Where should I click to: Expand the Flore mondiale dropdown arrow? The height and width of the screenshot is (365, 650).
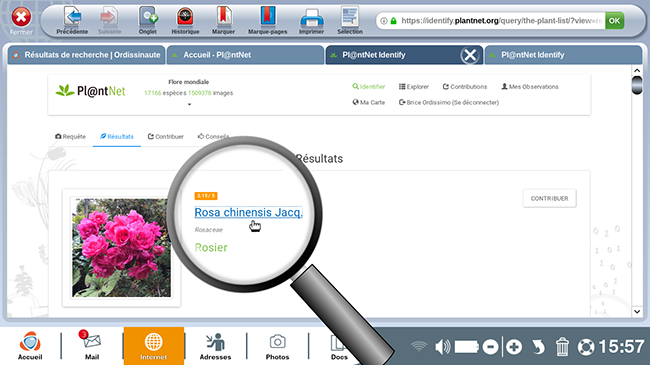189,105
